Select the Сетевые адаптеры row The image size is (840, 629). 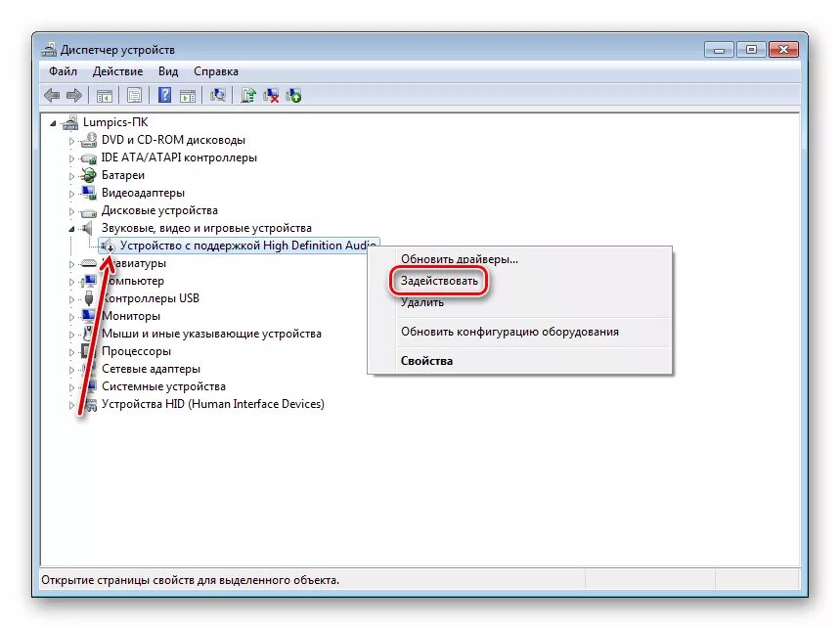click(151, 369)
